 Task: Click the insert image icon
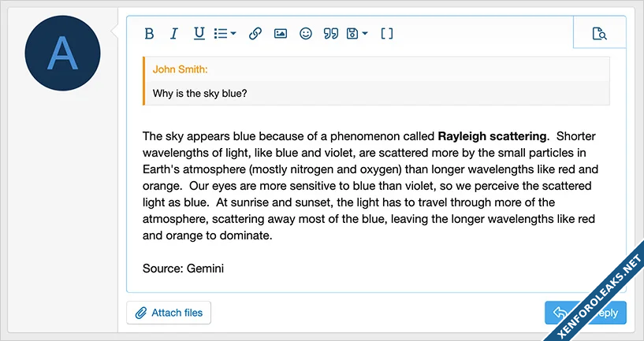click(280, 34)
